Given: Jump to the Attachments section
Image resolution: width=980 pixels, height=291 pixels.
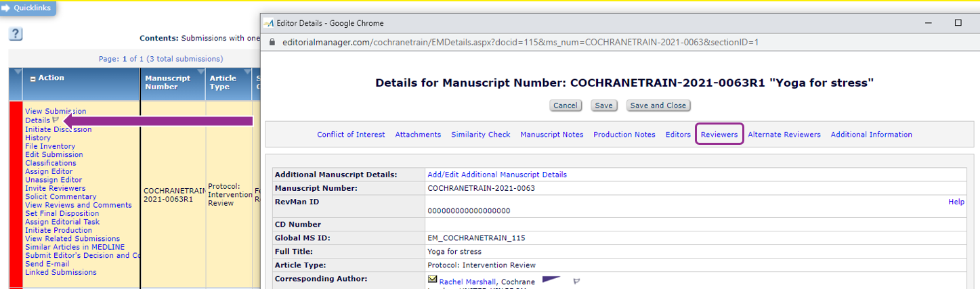Looking at the screenshot, I should pos(418,135).
